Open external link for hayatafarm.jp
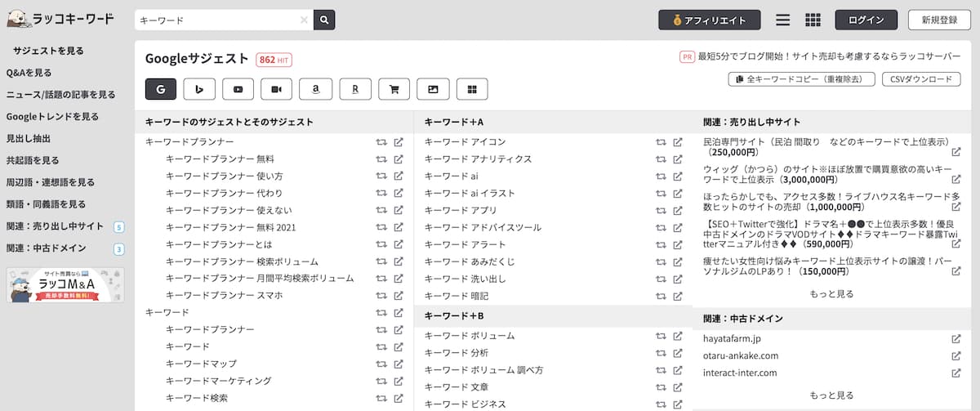980x411 pixels. 956,338
